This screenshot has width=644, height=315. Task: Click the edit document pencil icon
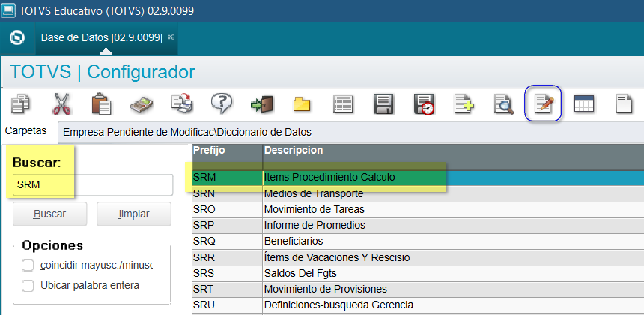[x=544, y=103]
